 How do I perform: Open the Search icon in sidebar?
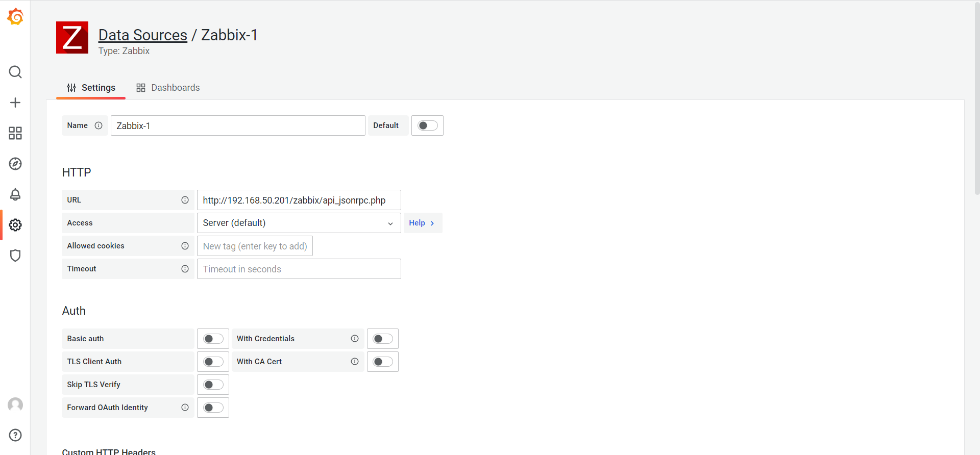(15, 72)
